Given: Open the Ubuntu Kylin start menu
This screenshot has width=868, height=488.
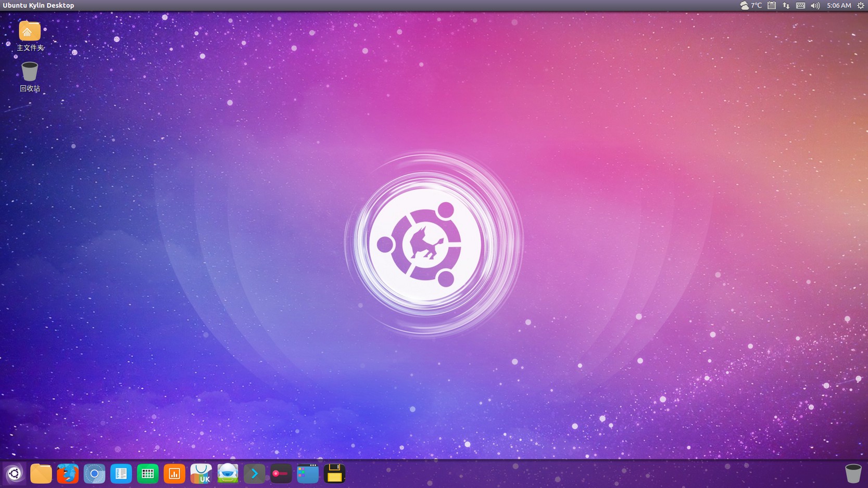Looking at the screenshot, I should tap(15, 473).
